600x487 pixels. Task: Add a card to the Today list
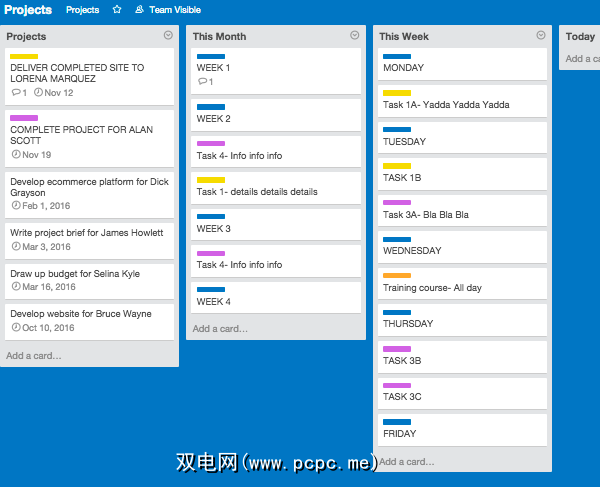click(x=582, y=59)
